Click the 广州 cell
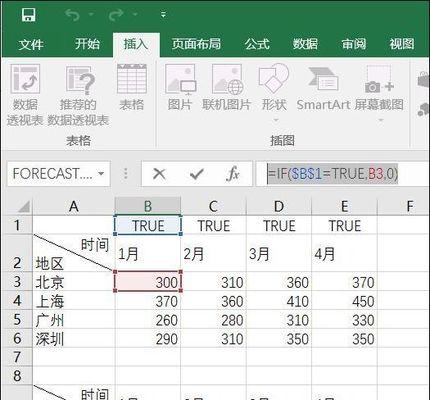 point(74,320)
